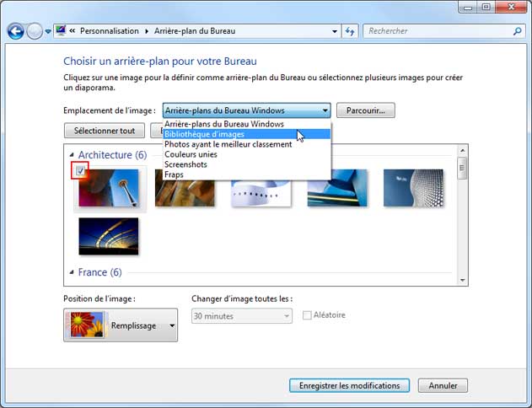The height and width of the screenshot is (408, 532).
Task: Pick Fraps from the location list
Action: tap(247, 174)
